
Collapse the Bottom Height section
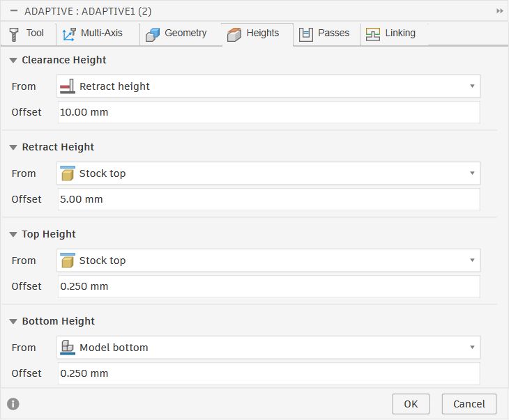pyautogui.click(x=13, y=321)
